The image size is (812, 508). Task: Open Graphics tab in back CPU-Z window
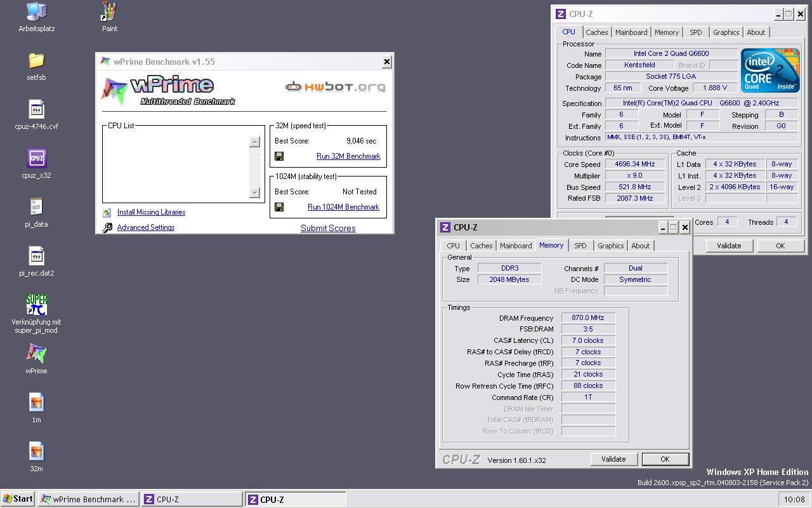click(x=726, y=32)
